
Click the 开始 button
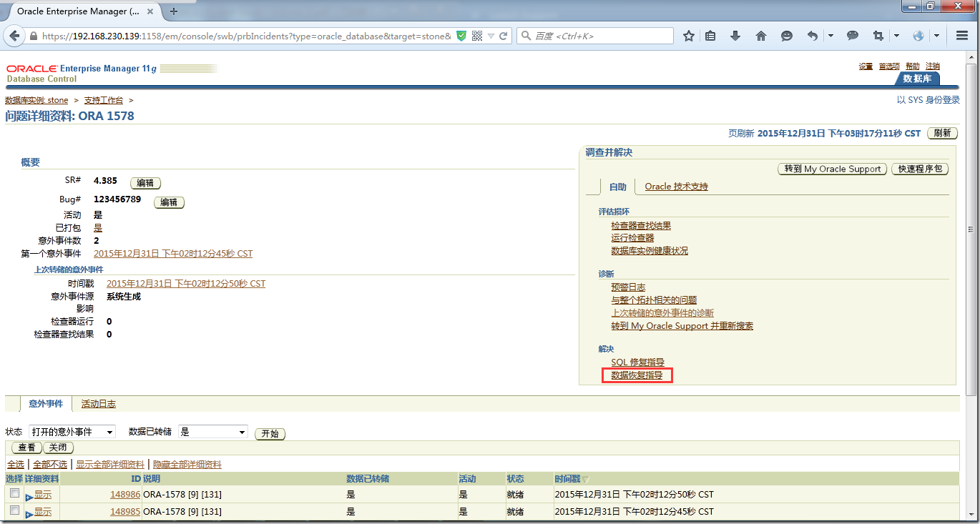pyautogui.click(x=270, y=434)
